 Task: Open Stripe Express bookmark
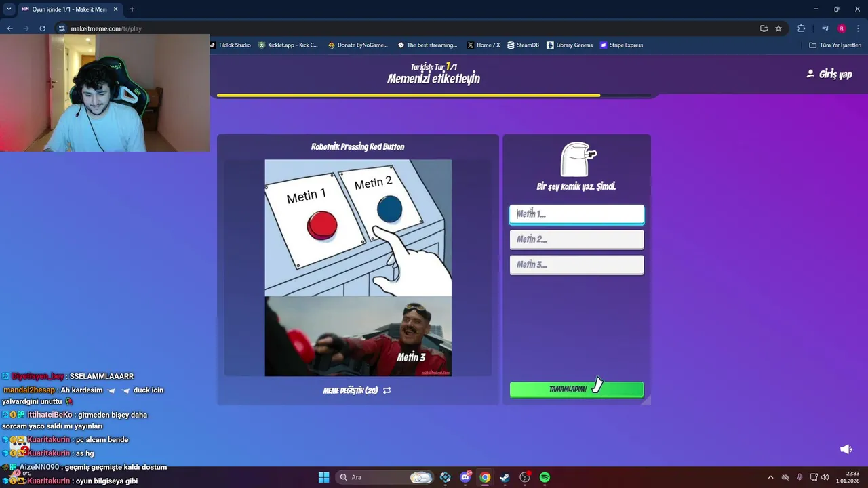tap(621, 45)
